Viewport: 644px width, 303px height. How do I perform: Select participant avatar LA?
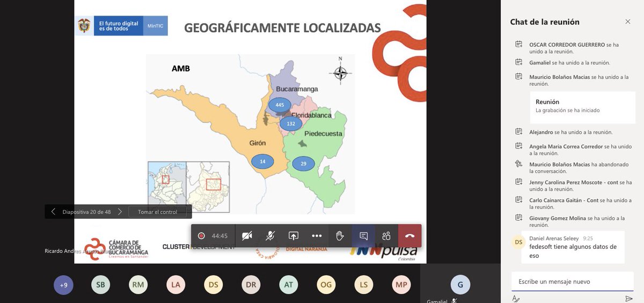coord(175,285)
